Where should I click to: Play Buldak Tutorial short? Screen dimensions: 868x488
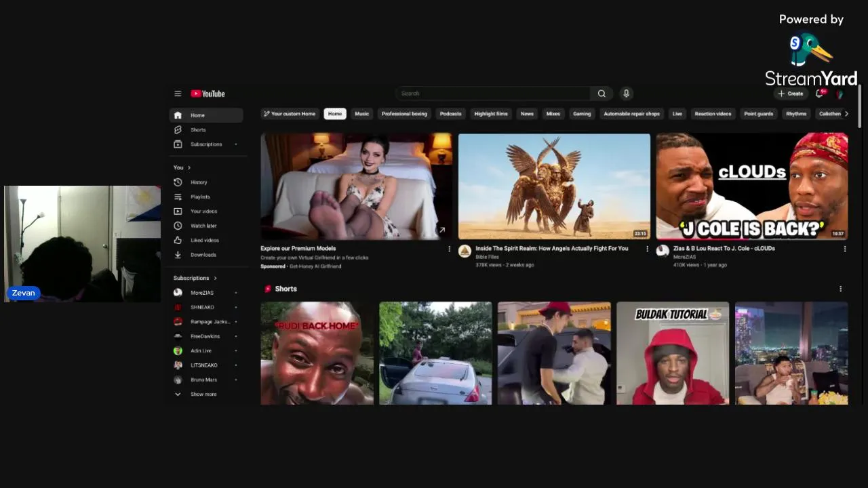pyautogui.click(x=673, y=353)
